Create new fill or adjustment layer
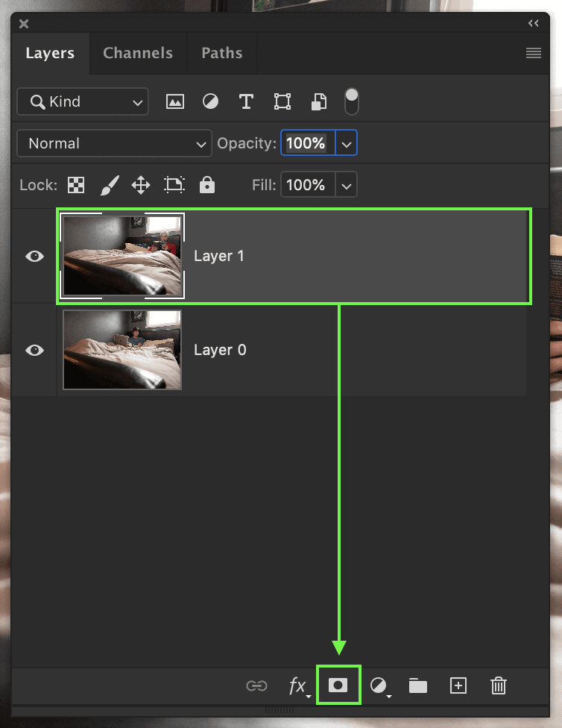 [379, 685]
